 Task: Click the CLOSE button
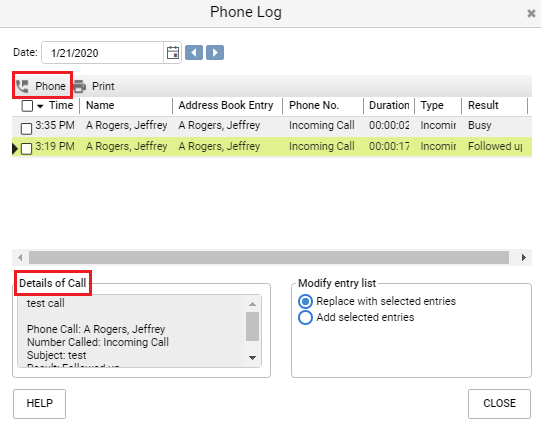click(x=499, y=404)
